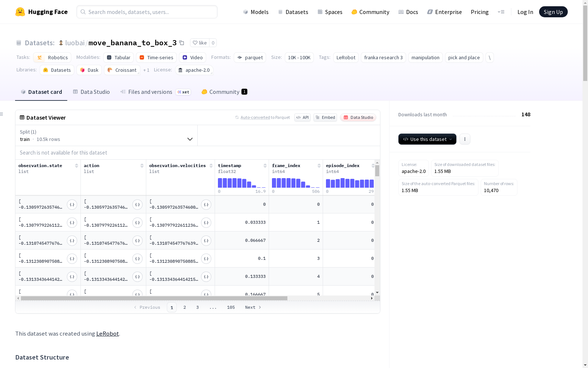This screenshot has width=588, height=368.
Task: Open the luobai user profile link
Action: [x=75, y=43]
